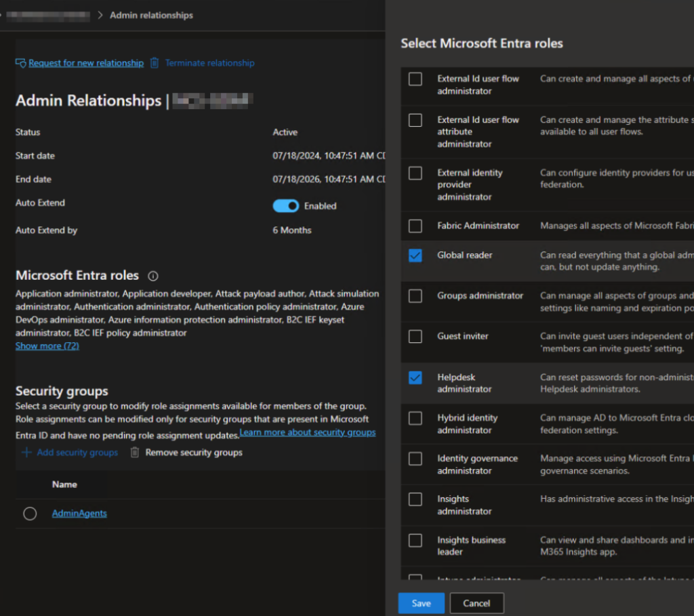694x616 pixels.
Task: Expand roles list with Show more (72)
Action: [x=47, y=346]
